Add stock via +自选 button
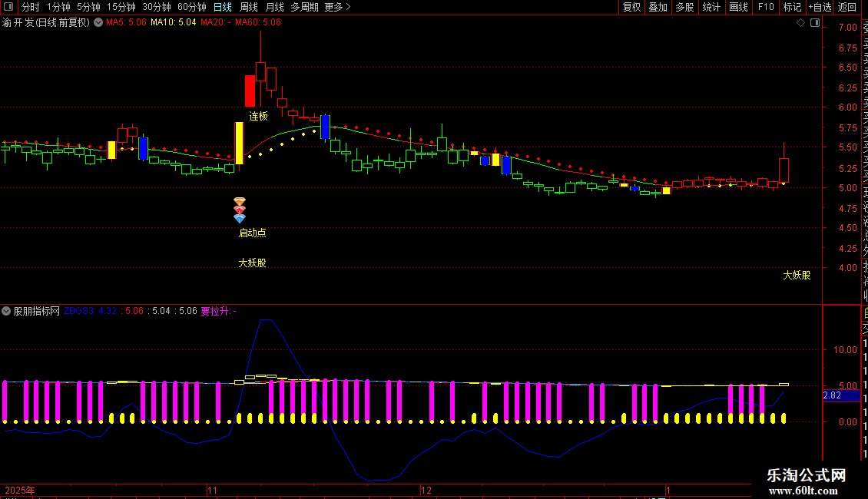868x499 pixels. [820, 7]
